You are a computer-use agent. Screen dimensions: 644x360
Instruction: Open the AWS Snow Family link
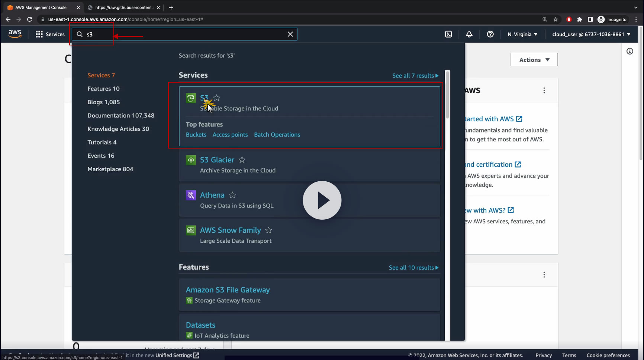[x=231, y=230]
